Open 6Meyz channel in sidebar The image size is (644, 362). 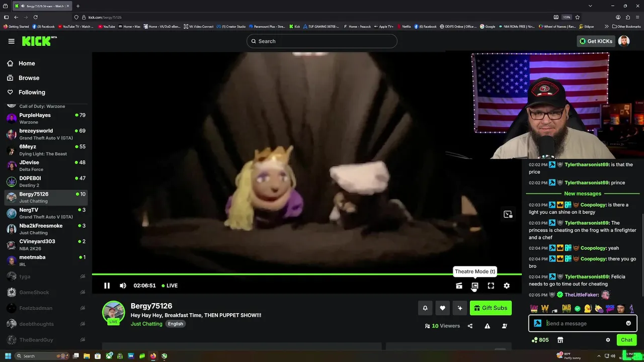46,150
